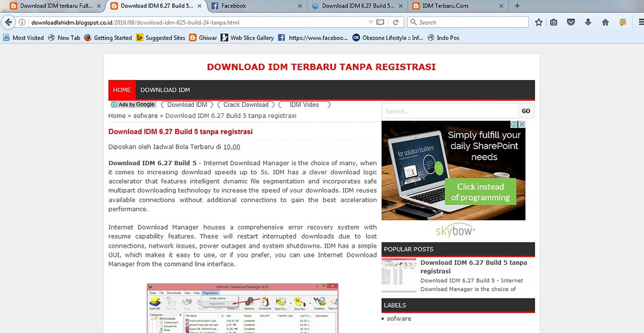This screenshot has height=333, width=644.
Task: Go to Firefox Home page icon
Action: pyautogui.click(x=605, y=22)
